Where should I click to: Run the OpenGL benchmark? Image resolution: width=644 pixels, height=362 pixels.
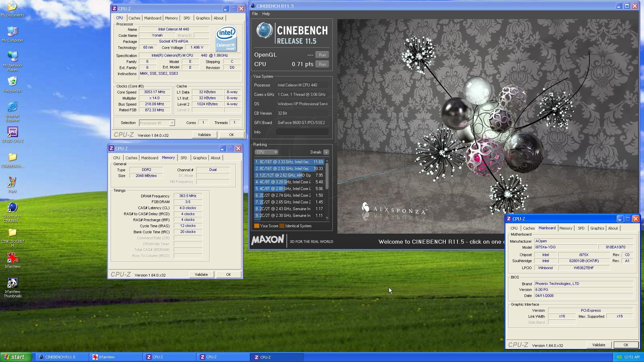[322, 55]
